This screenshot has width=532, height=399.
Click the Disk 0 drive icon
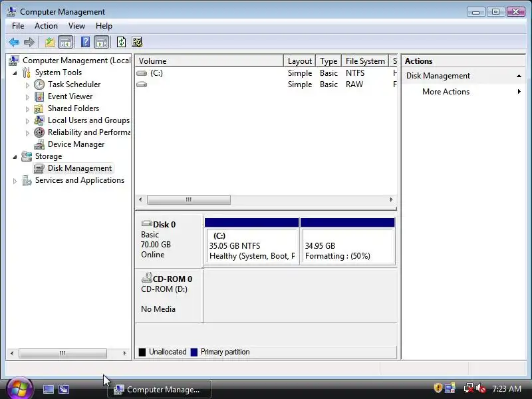(146, 223)
